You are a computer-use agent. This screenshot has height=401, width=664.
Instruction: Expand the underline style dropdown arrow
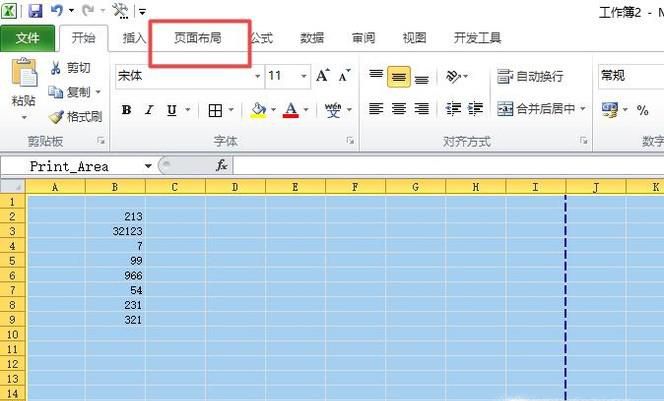tap(188, 110)
